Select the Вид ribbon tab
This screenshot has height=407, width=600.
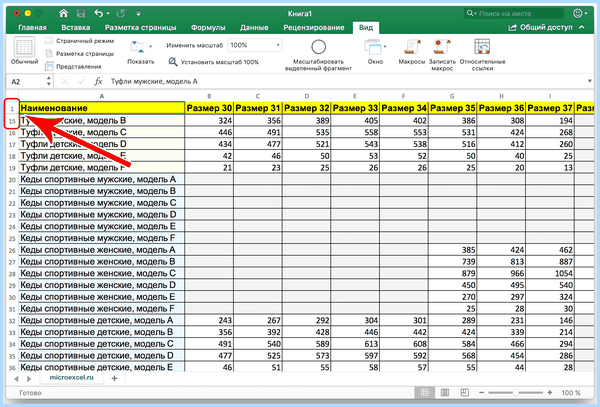(x=366, y=28)
